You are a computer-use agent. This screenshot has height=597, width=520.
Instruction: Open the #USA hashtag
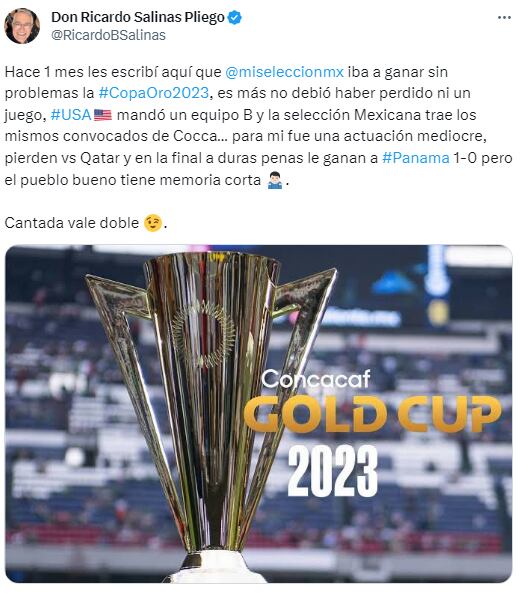[71, 115]
